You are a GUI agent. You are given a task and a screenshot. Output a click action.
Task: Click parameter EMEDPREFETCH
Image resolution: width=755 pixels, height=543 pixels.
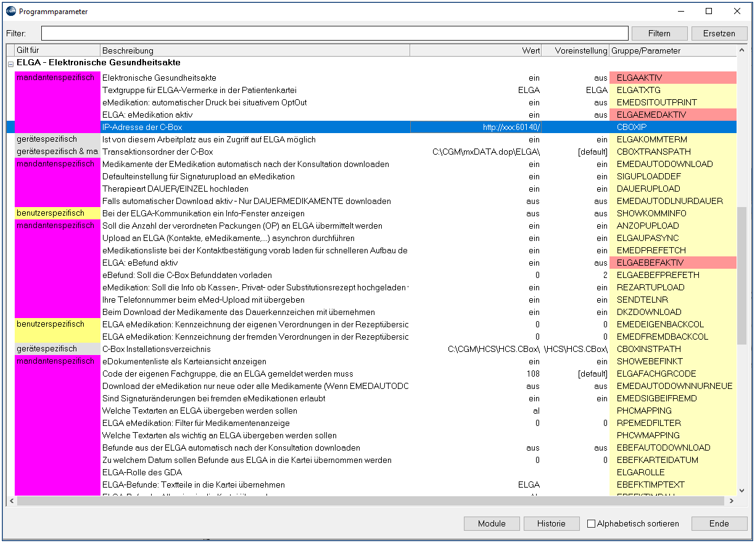click(x=651, y=250)
